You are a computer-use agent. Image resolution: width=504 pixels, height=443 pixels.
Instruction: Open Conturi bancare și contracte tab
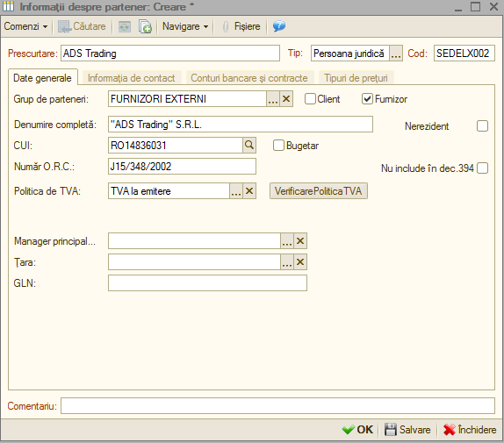(249, 78)
